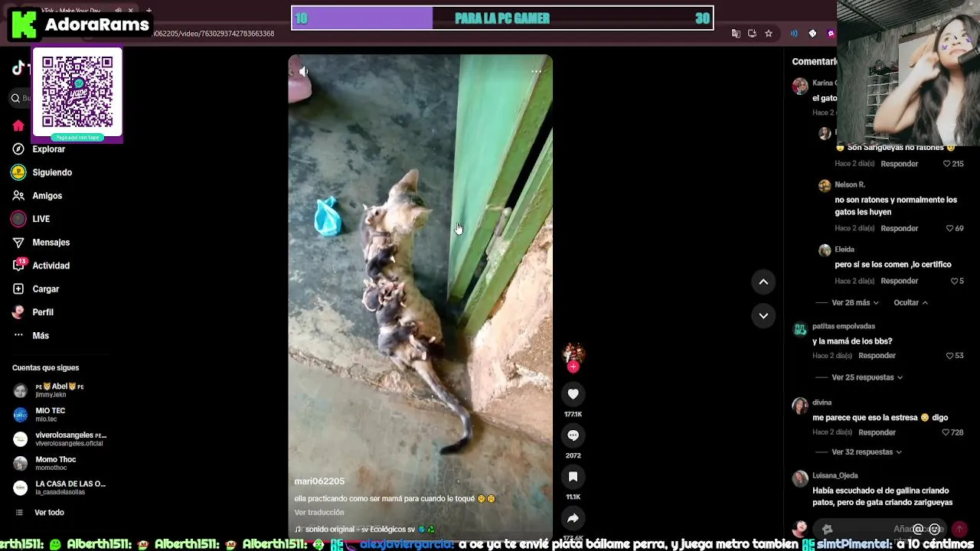This screenshot has height=551, width=980.
Task: Open the Siguiendo icon in the sidebar
Action: click(x=18, y=172)
